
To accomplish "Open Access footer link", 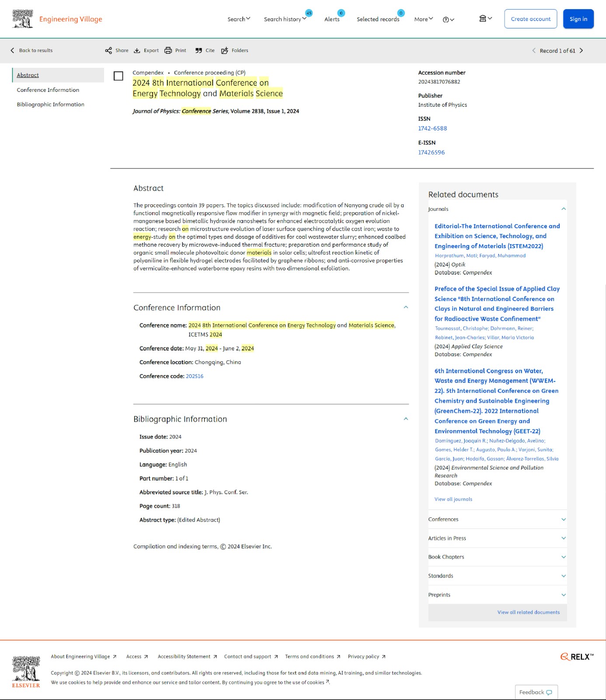I will (x=137, y=657).
